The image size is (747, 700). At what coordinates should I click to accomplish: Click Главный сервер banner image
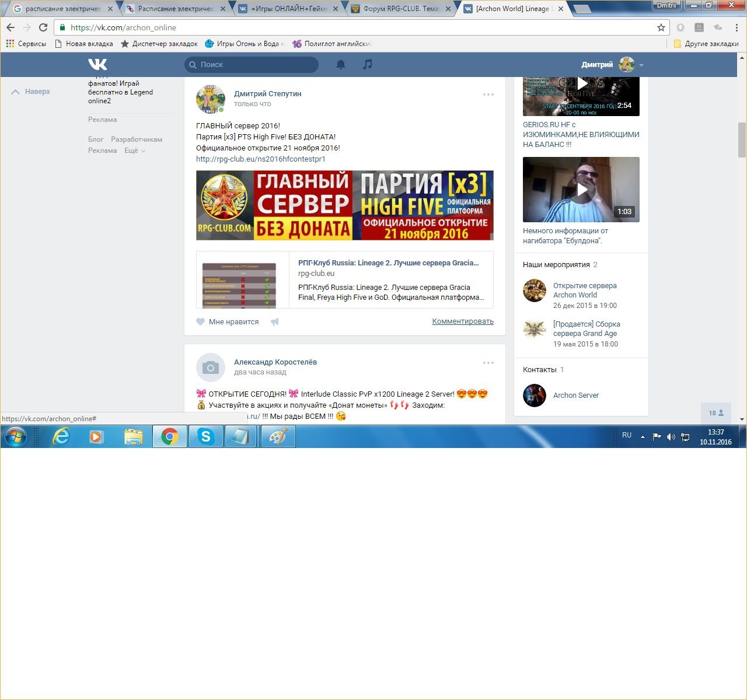pyautogui.click(x=345, y=205)
